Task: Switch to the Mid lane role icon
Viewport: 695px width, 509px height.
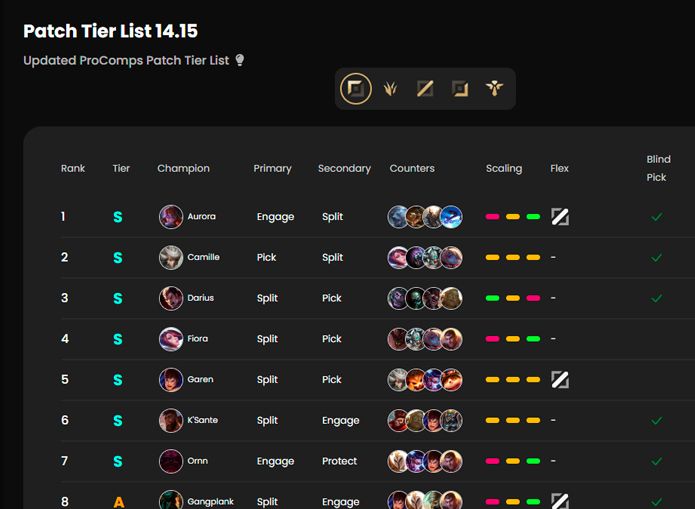Action: pyautogui.click(x=425, y=89)
